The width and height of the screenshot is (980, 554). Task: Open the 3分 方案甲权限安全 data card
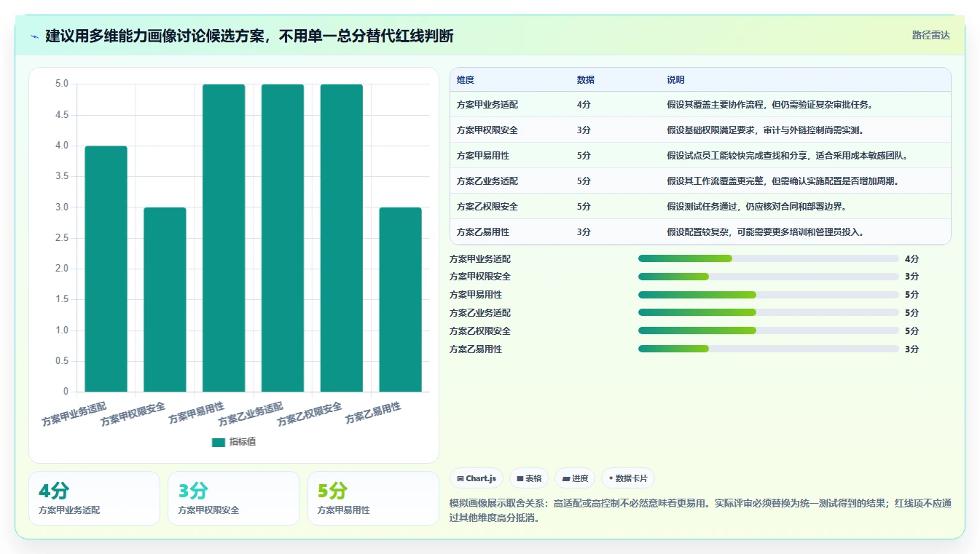(234, 499)
